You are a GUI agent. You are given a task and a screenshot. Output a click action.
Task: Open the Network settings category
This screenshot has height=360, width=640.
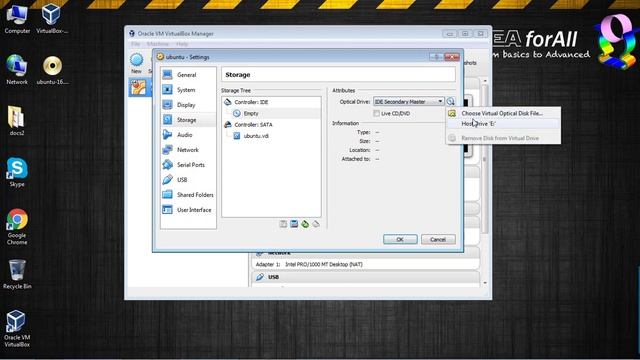click(188, 150)
